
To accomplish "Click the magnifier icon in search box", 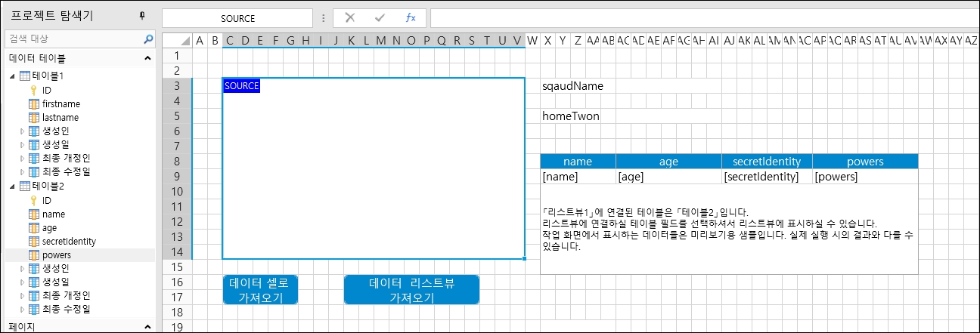I will pyautogui.click(x=148, y=39).
